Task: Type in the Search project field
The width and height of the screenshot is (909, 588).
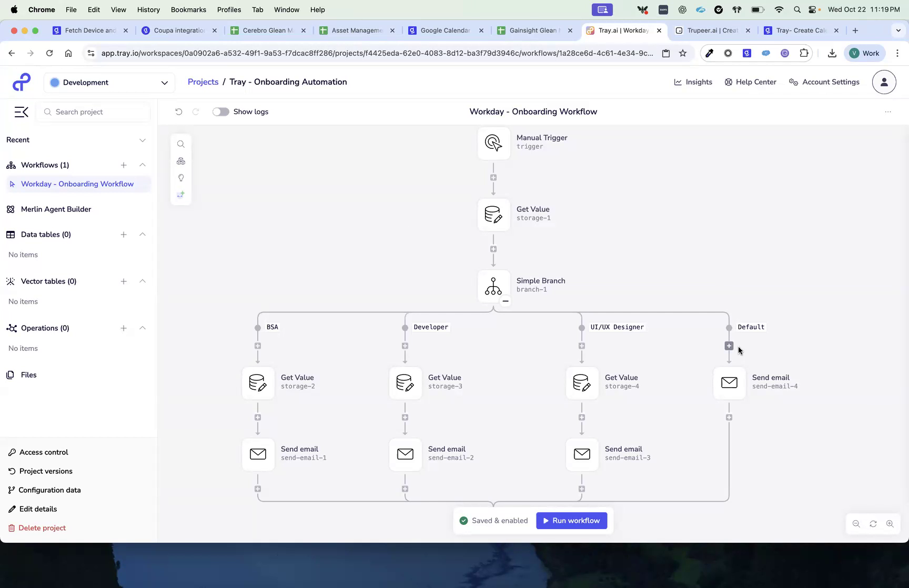Action: 93,111
